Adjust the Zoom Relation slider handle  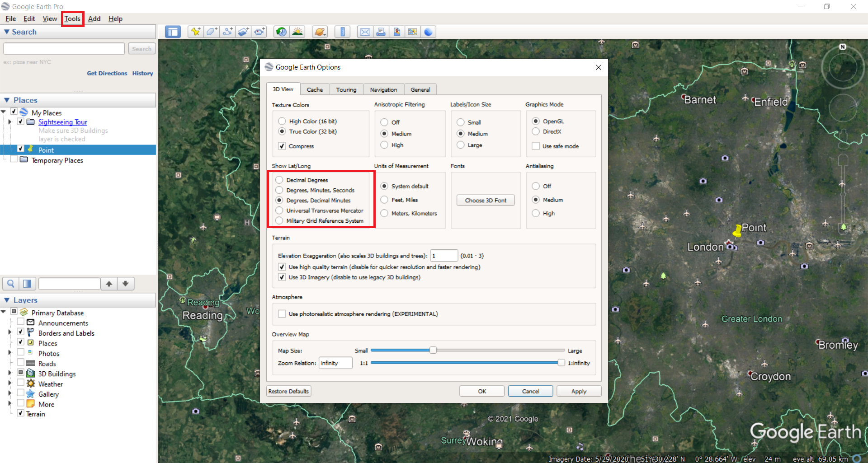tap(561, 363)
